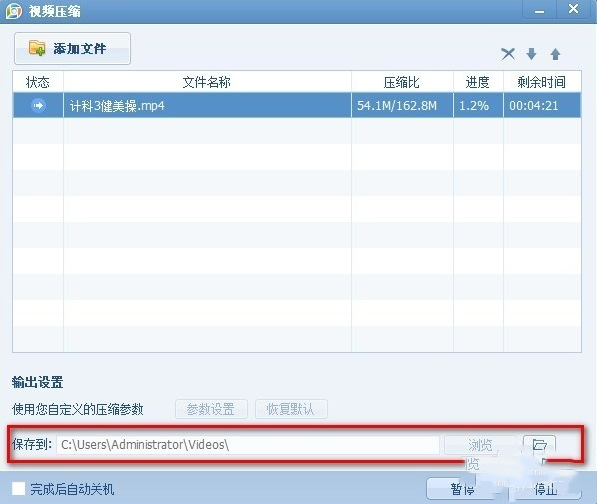Screen dimensions: 597x504
Task: Click the 54.1M/162.8M compression ratio cell
Action: click(x=402, y=105)
